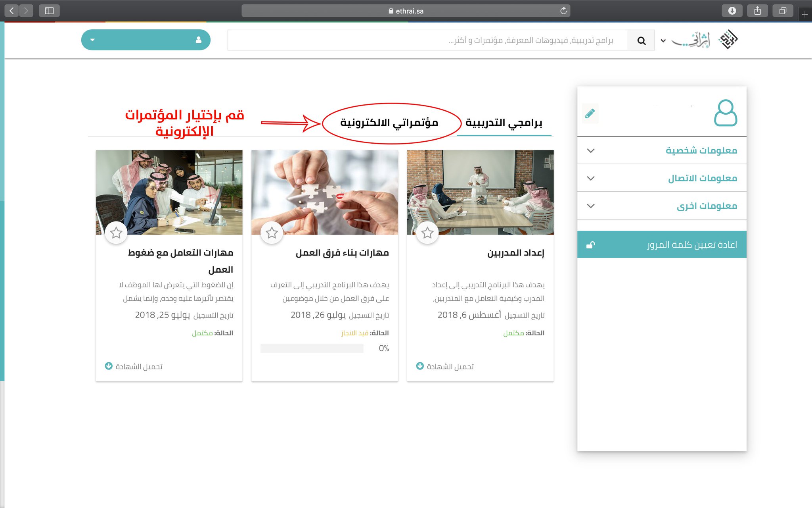Star the مهارات التعامل مع ضغوط العمل course
The width and height of the screenshot is (812, 508).
click(116, 233)
